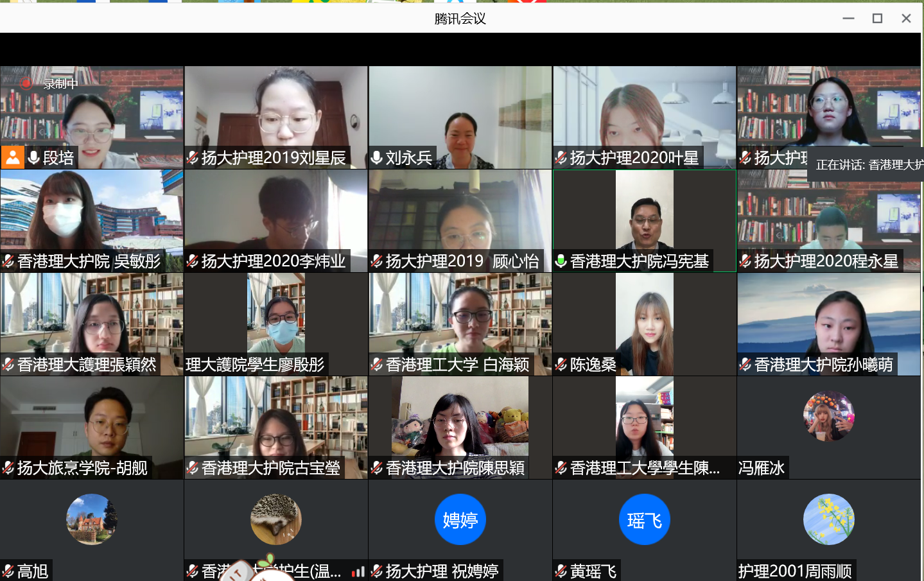
Task: Click the green active mic icon for 香港理大护院冯宪基
Action: [x=561, y=261]
